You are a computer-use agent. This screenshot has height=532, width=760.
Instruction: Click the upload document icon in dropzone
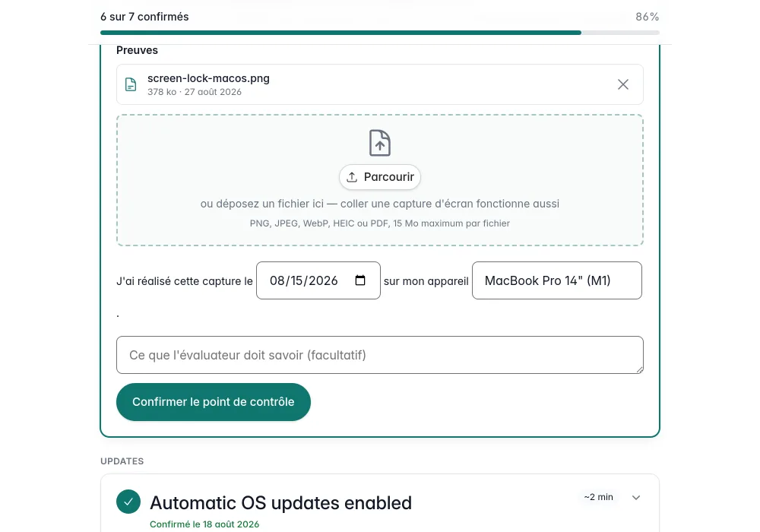(x=379, y=143)
